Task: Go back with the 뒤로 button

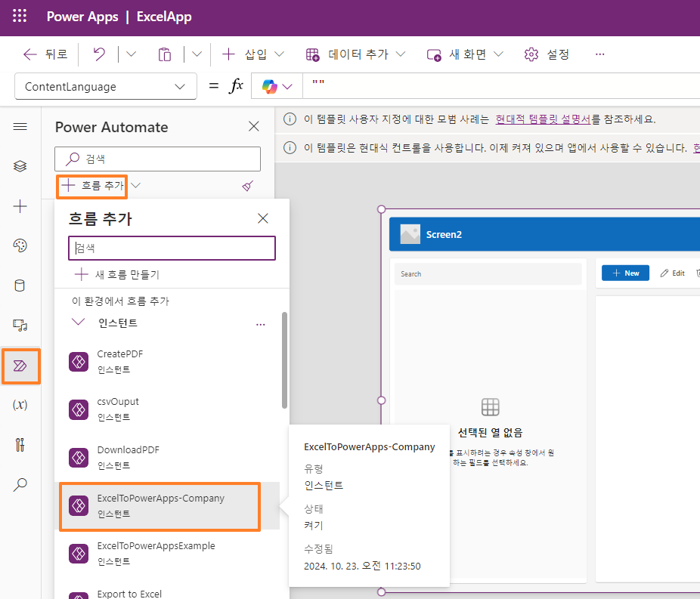Action: (45, 54)
